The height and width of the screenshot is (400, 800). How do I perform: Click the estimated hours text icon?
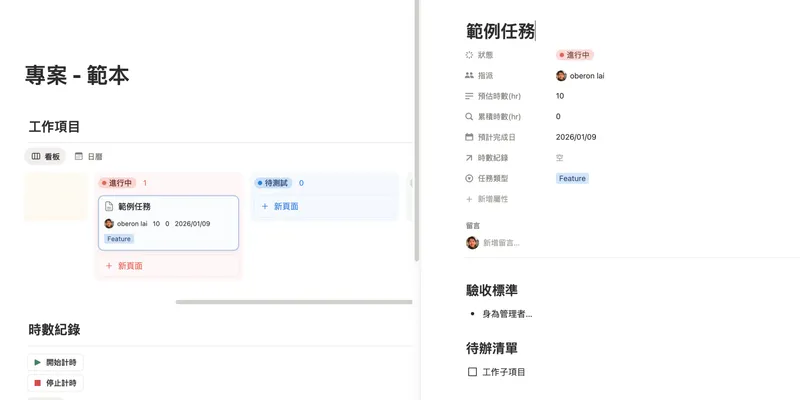[x=469, y=96]
